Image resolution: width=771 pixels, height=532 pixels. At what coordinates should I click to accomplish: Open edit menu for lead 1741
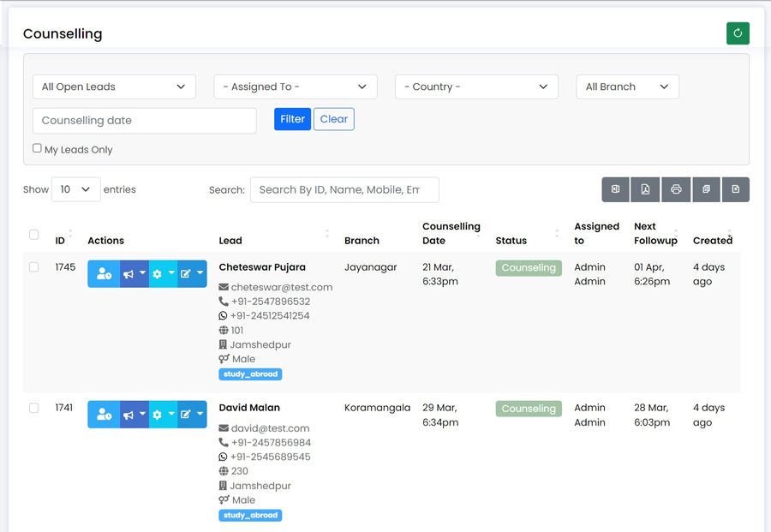click(x=192, y=415)
